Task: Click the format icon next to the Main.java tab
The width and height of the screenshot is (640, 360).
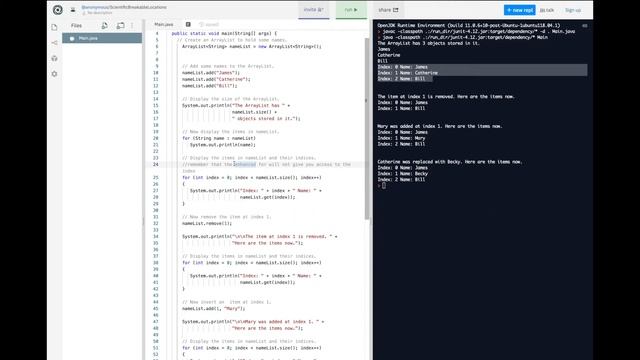Action: [188, 24]
